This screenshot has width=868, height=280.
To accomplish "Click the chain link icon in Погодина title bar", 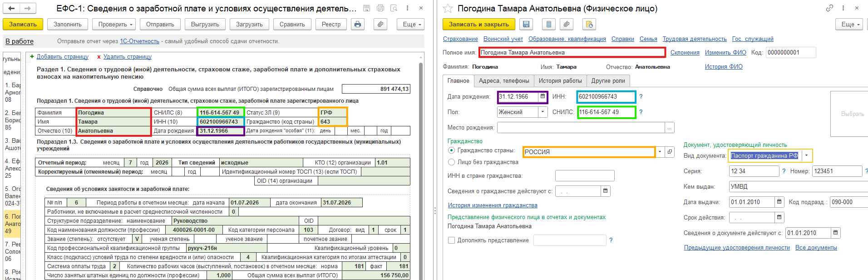I will coord(829,8).
